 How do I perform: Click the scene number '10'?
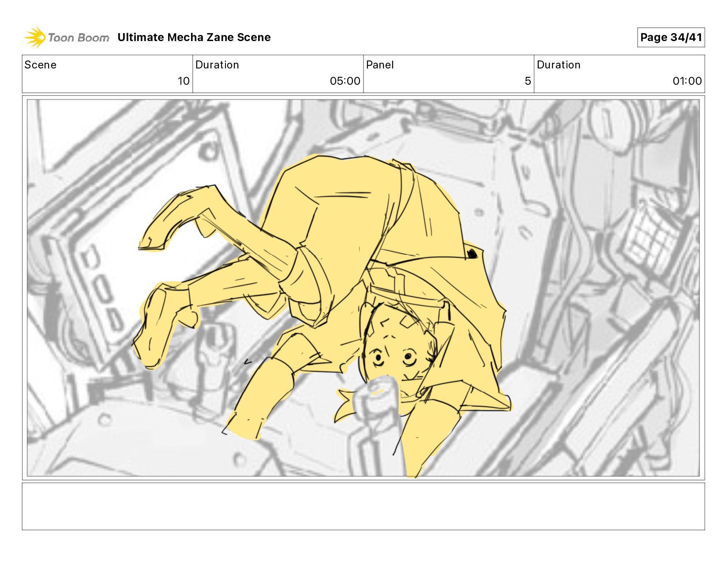(184, 81)
